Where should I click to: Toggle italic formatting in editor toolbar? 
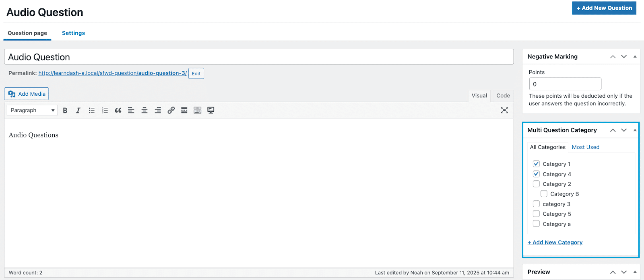(78, 110)
